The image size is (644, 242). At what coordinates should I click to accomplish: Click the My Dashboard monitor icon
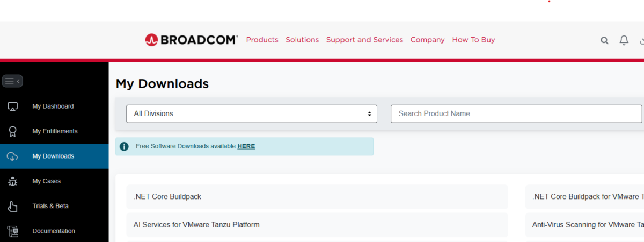pos(13,106)
